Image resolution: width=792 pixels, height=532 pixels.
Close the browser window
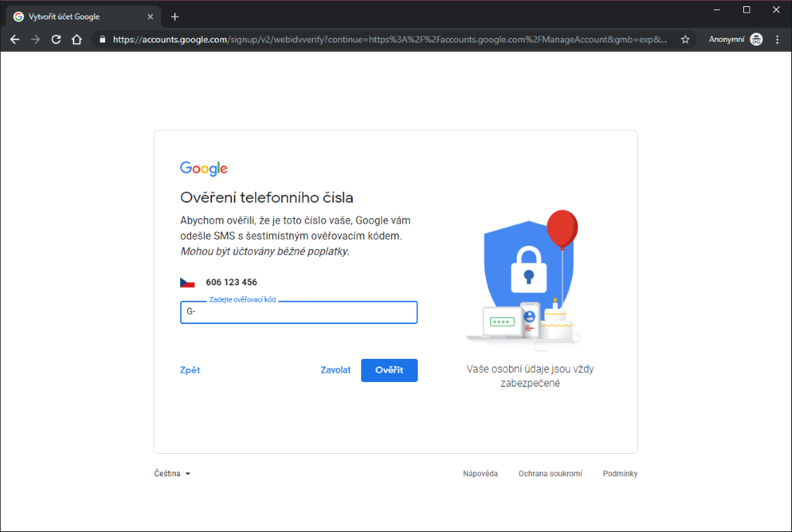[x=777, y=9]
